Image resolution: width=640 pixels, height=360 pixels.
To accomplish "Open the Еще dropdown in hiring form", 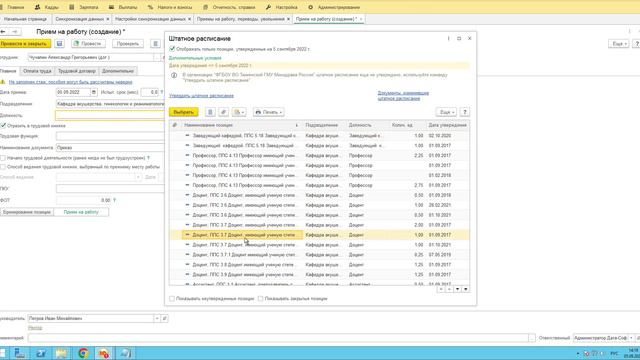I will pyautogui.click(x=618, y=44).
